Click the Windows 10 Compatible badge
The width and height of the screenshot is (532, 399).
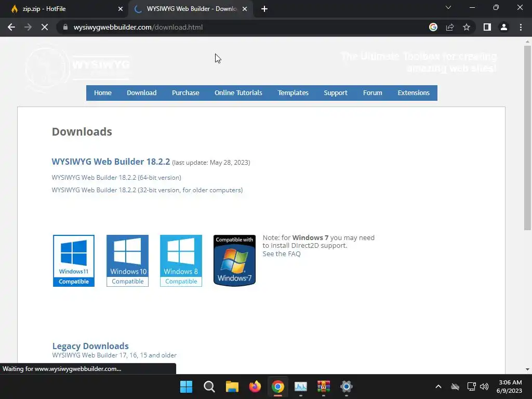pos(128,261)
